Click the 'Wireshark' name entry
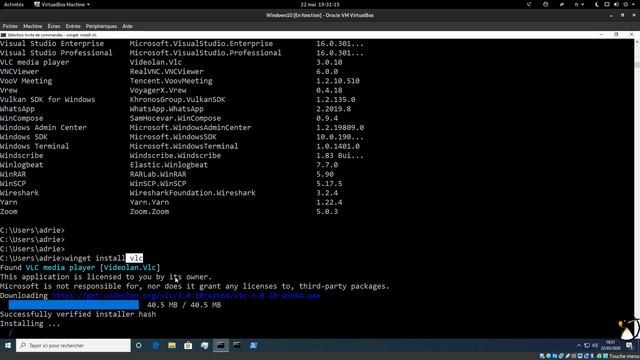 point(20,193)
